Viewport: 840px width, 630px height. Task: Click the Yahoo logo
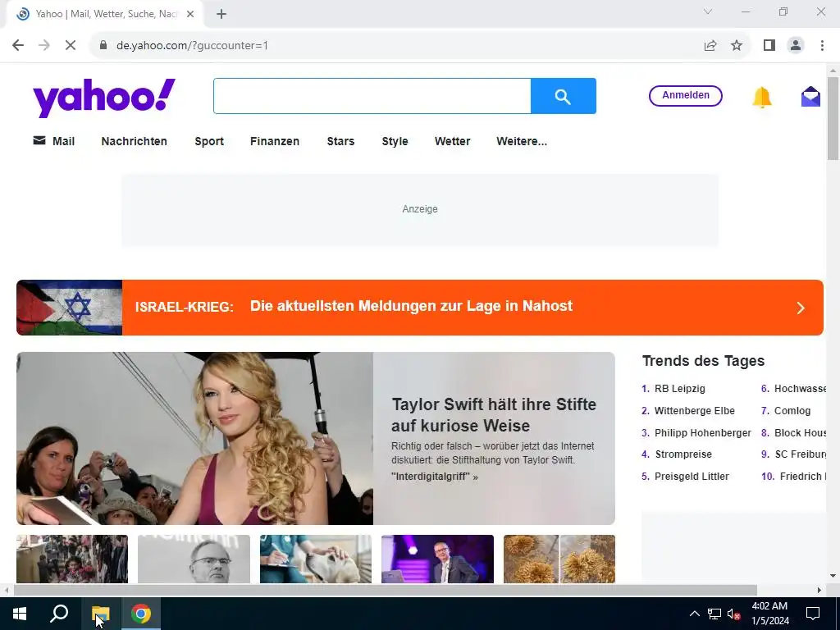(x=104, y=98)
